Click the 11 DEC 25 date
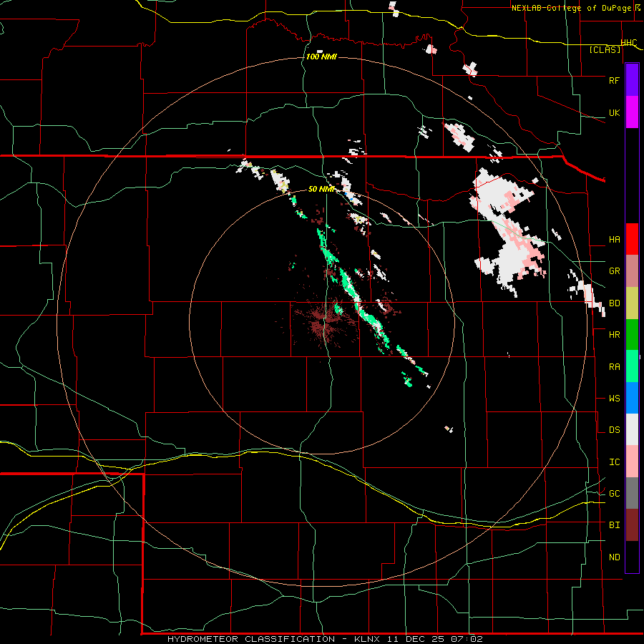Image resolution: width=644 pixels, height=644 pixels. pos(417,639)
